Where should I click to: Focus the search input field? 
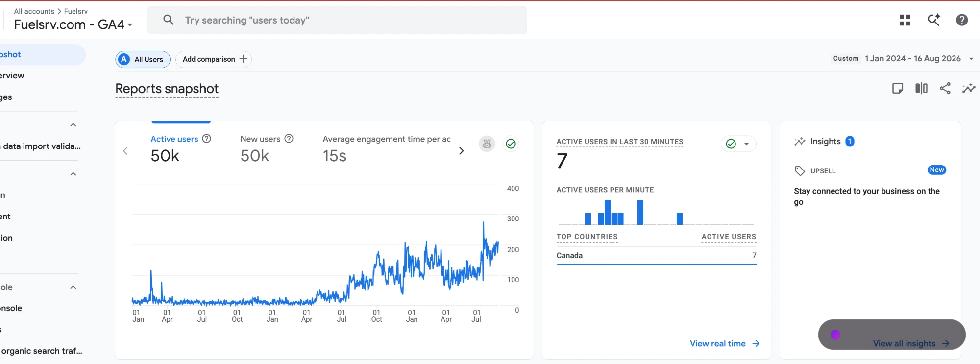[337, 20]
